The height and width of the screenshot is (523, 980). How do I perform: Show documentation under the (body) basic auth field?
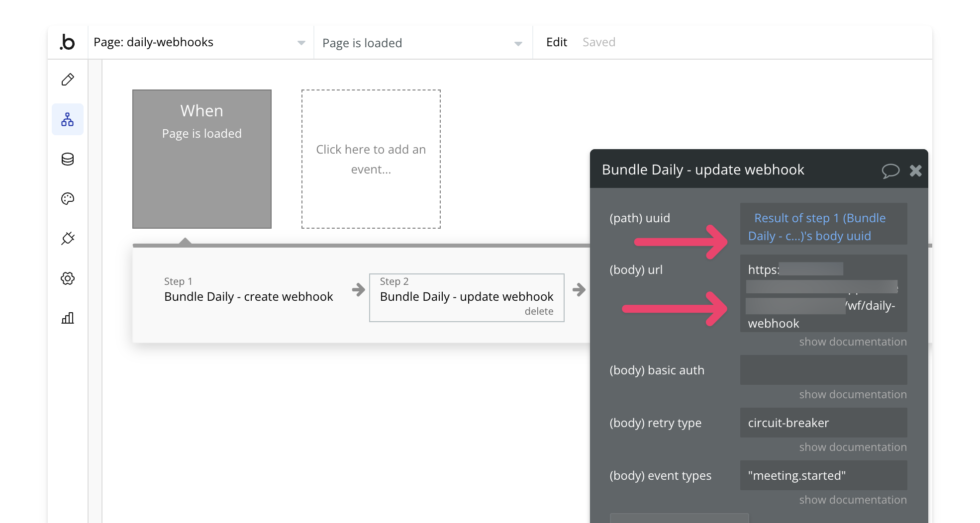coord(853,395)
